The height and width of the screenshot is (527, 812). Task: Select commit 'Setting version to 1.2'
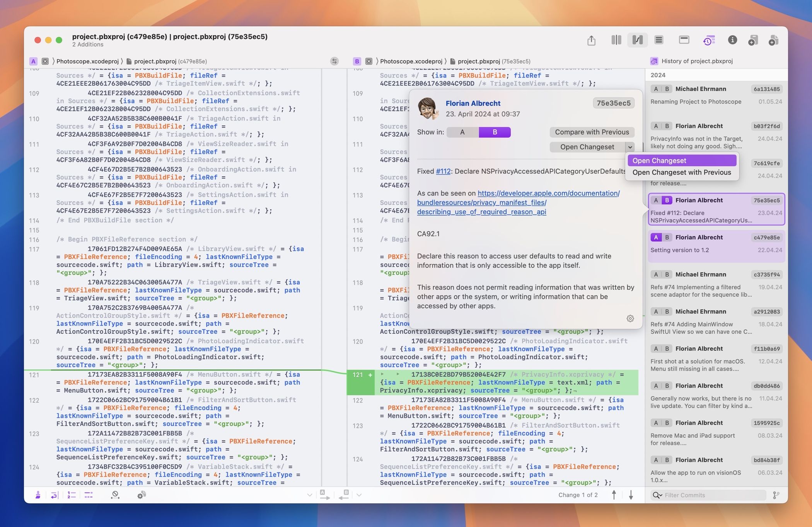716,246
